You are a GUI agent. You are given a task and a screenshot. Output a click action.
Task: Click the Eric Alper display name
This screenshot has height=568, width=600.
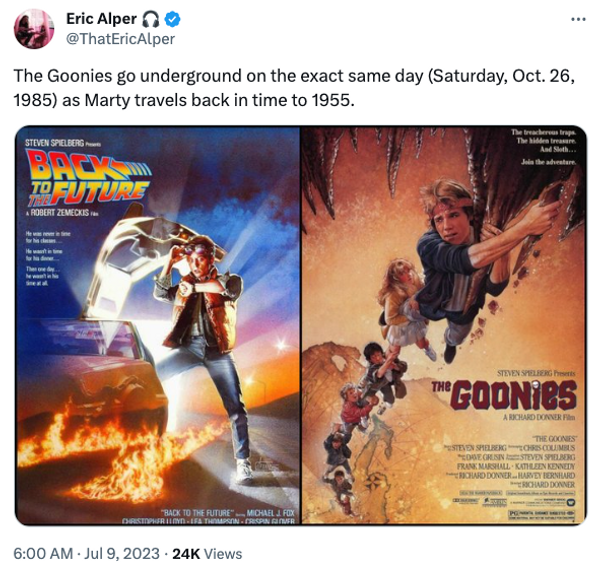click(x=101, y=19)
